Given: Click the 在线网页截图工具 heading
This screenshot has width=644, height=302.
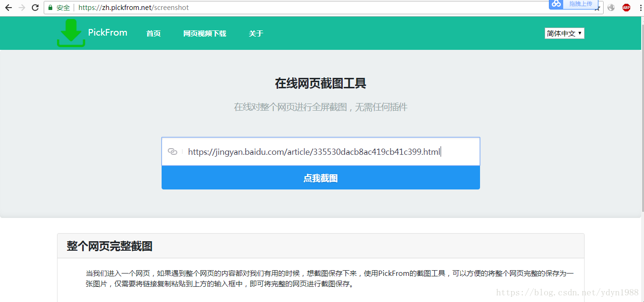Looking at the screenshot, I should point(321,84).
